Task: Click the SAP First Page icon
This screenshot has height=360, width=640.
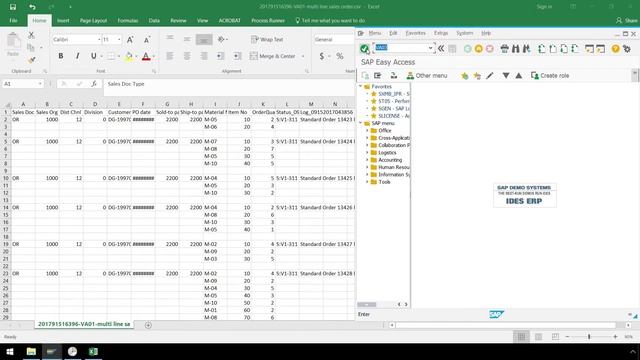Action: [542, 49]
